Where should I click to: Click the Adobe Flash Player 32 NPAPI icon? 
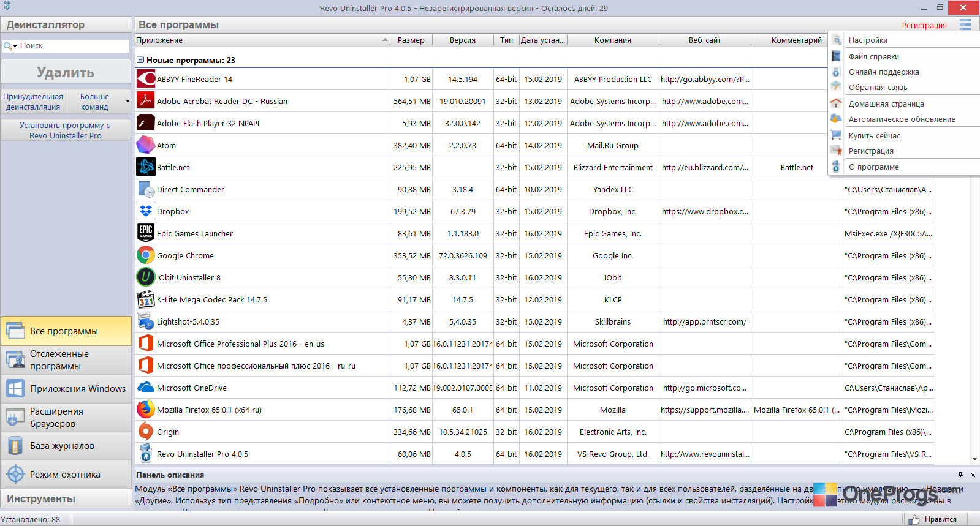[x=146, y=123]
